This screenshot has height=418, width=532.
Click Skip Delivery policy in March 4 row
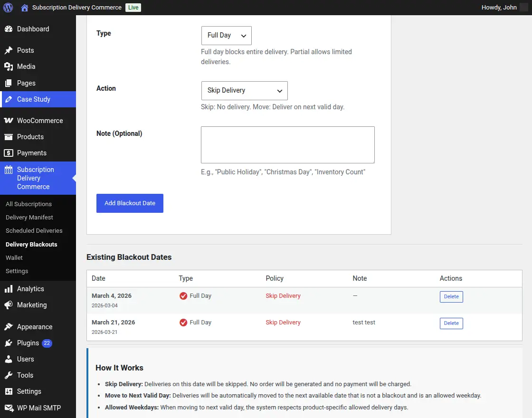283,296
